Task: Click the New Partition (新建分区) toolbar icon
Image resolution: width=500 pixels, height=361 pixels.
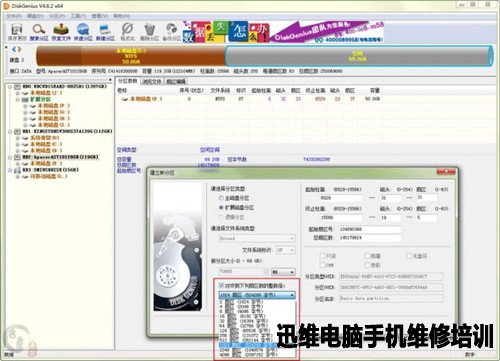Action: click(105, 32)
